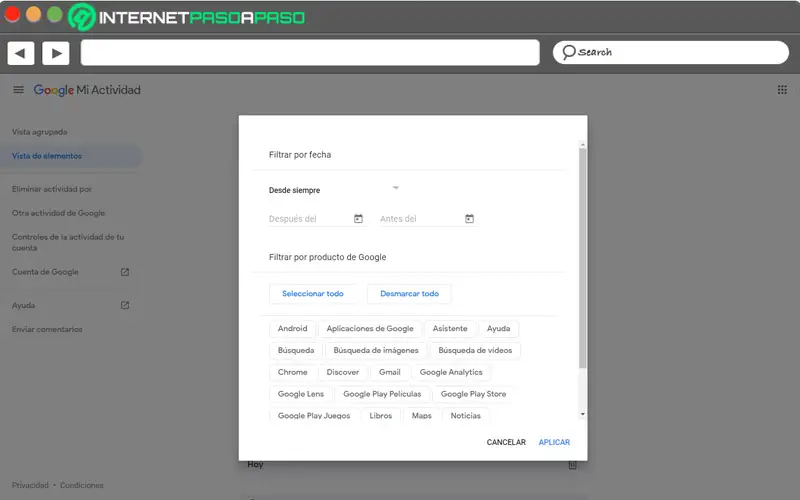Click the dialog scrollbar down arrow
Image resolution: width=800 pixels, height=500 pixels.
pyautogui.click(x=582, y=414)
